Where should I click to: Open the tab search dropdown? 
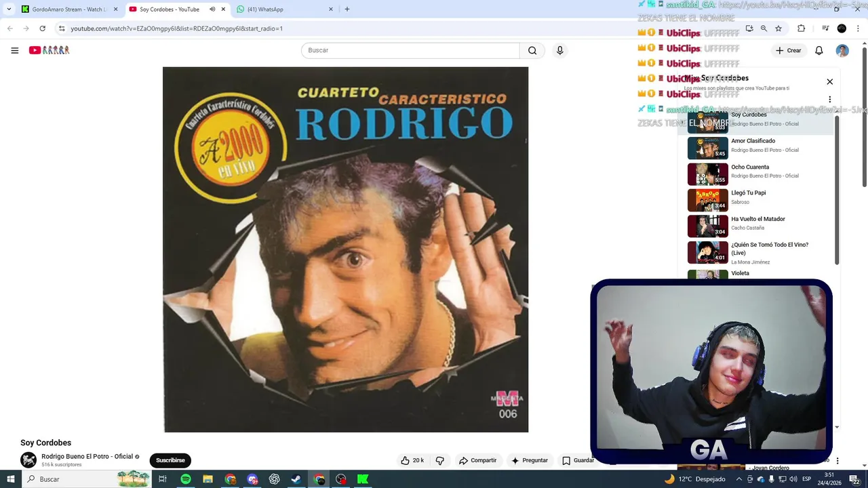[8, 9]
